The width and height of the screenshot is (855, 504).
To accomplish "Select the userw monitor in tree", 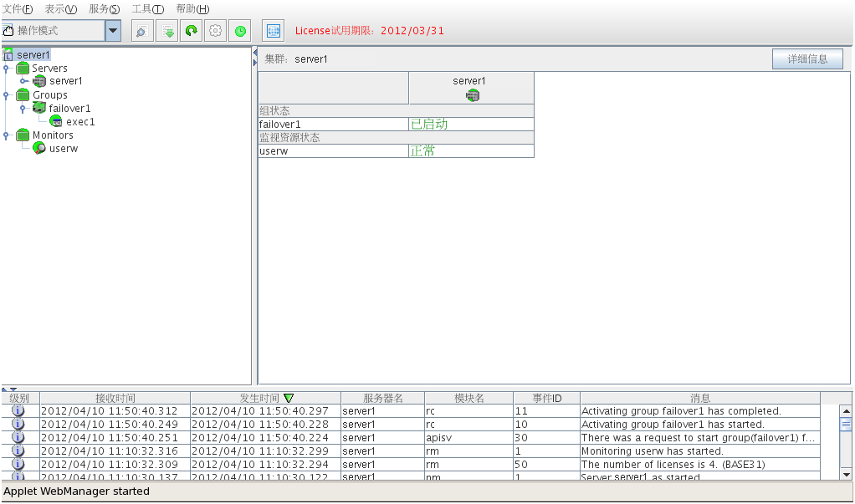I will [63, 149].
